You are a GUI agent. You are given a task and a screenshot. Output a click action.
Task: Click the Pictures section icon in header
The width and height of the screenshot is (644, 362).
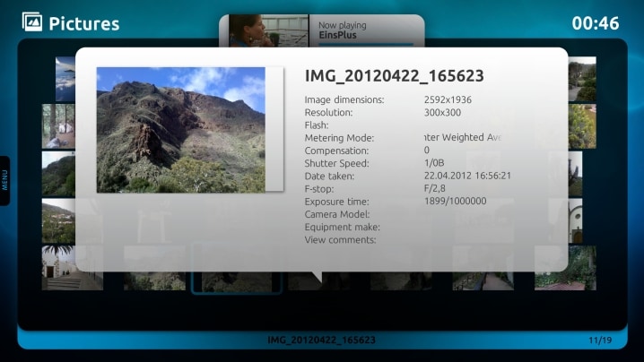pyautogui.click(x=31, y=22)
